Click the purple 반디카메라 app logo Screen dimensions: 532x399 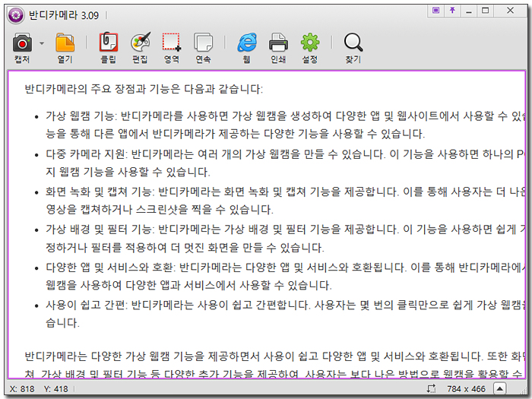[16, 15]
